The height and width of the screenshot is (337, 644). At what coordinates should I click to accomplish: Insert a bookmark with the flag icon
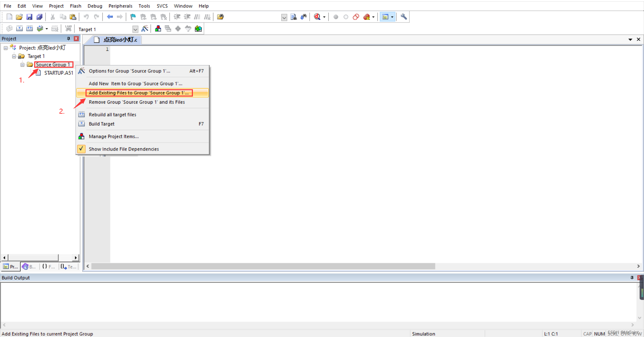point(133,17)
